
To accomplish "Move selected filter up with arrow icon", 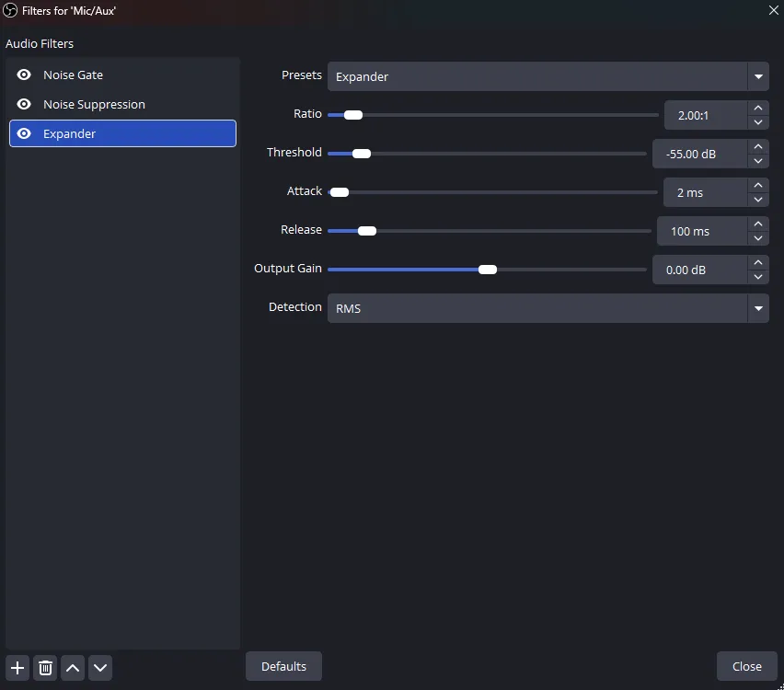I will click(x=73, y=668).
